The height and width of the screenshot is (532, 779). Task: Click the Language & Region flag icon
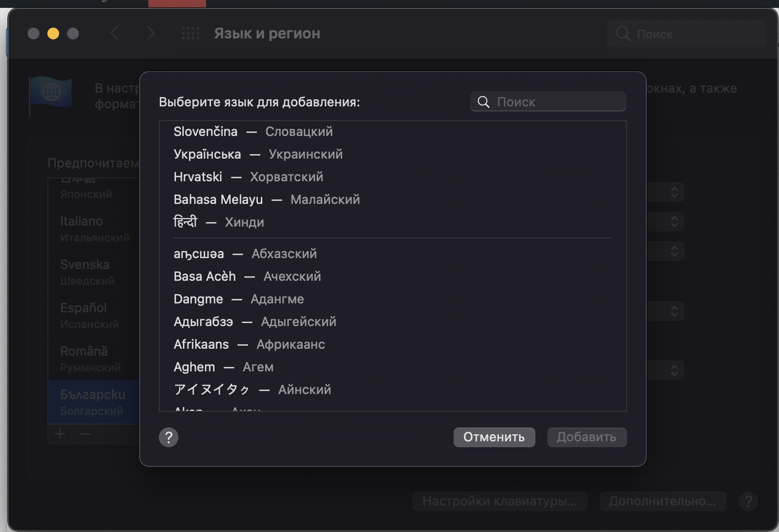pyautogui.click(x=51, y=94)
